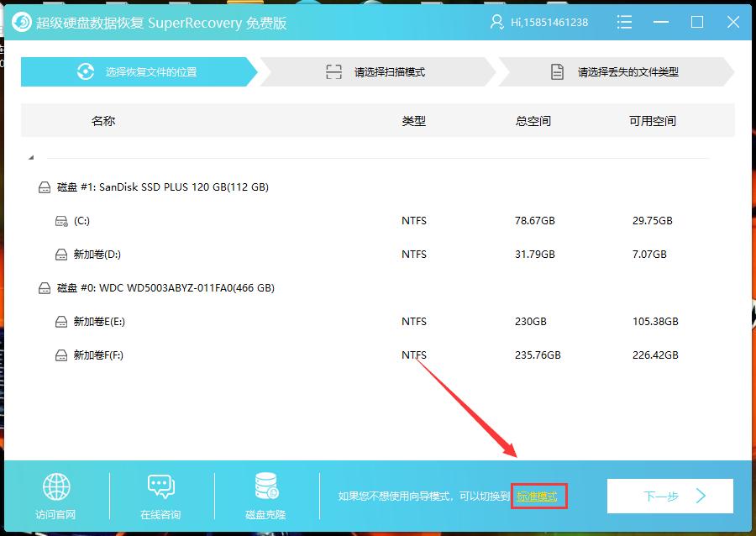Image resolution: width=756 pixels, height=536 pixels.
Task: Click the 下一步 button
Action: 669,496
